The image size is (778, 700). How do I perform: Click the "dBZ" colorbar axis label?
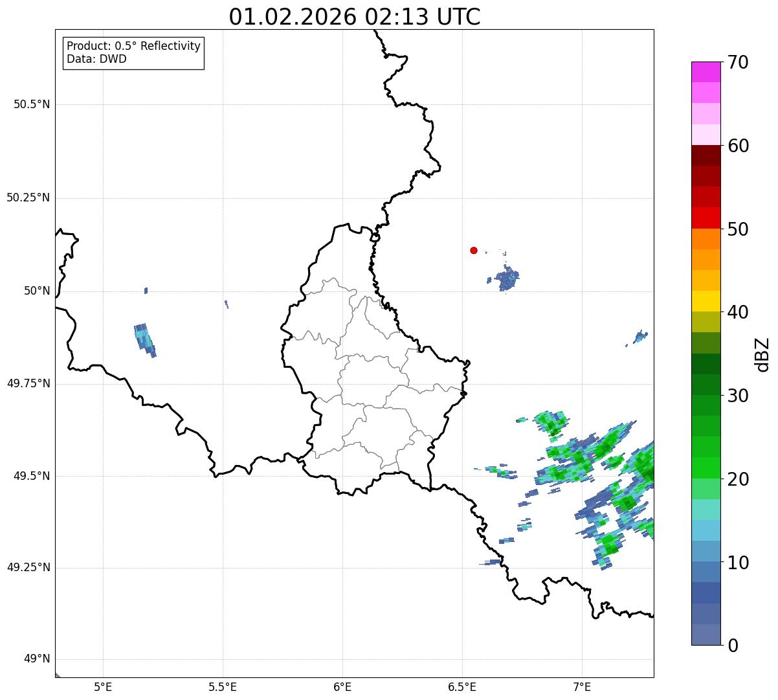762,354
